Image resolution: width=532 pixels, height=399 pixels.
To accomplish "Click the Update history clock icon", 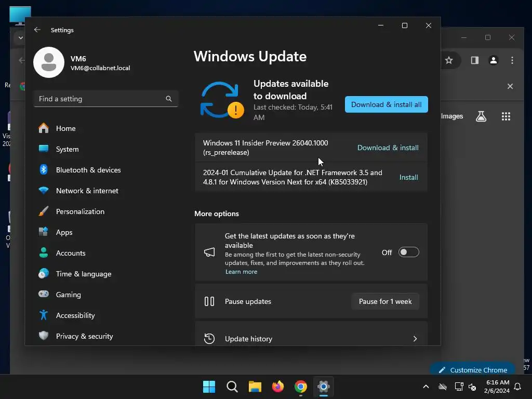I will click(209, 339).
